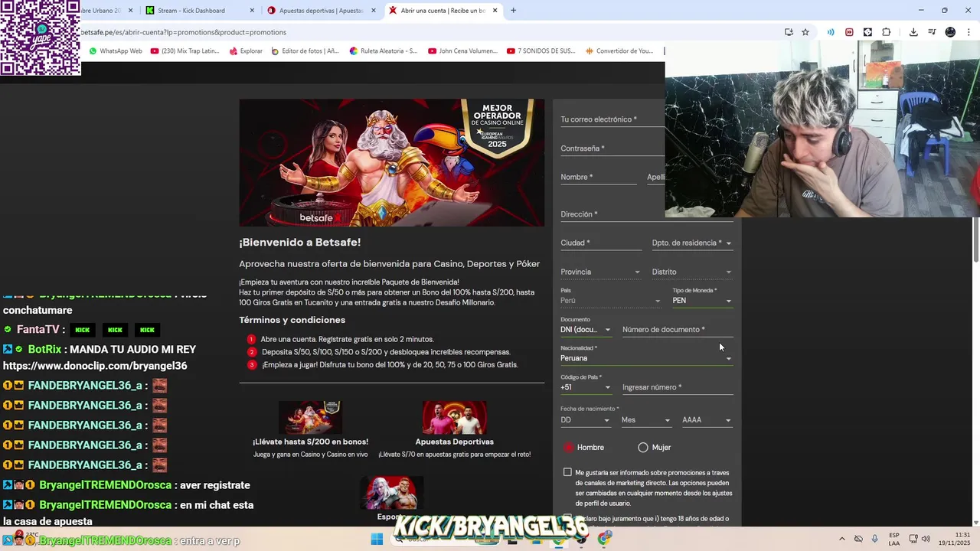The width and height of the screenshot is (980, 551).
Task: Open the Extensions puzzle-piece menu
Action: click(x=887, y=32)
